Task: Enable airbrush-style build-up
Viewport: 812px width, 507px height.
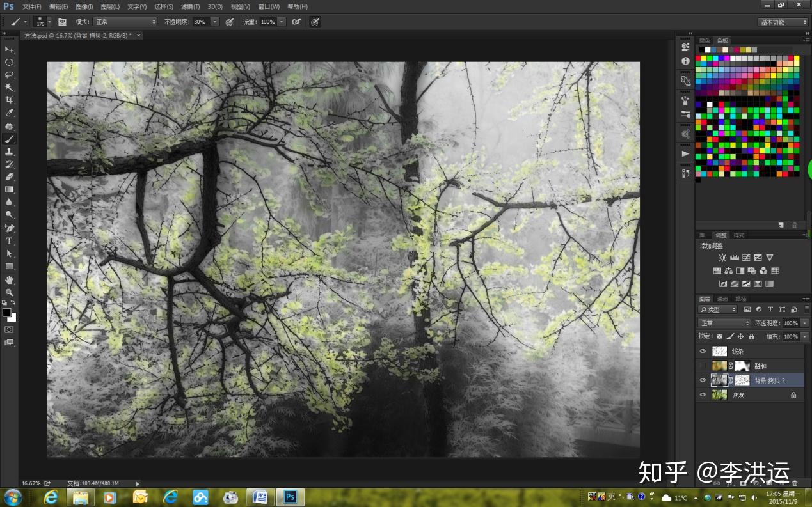Action: coord(296,22)
